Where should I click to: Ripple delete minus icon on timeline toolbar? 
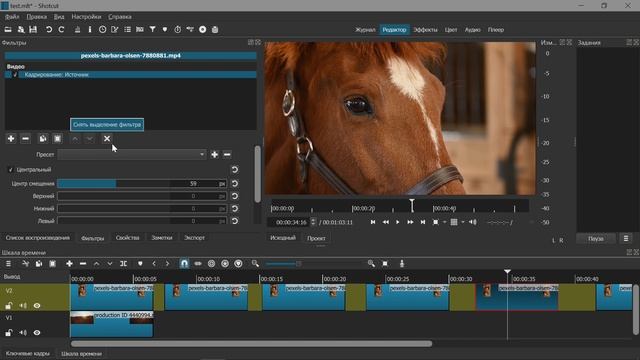click(83, 264)
